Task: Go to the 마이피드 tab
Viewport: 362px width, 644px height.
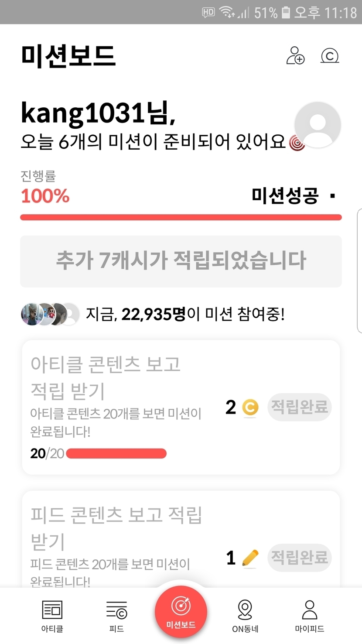Action: coord(309,616)
